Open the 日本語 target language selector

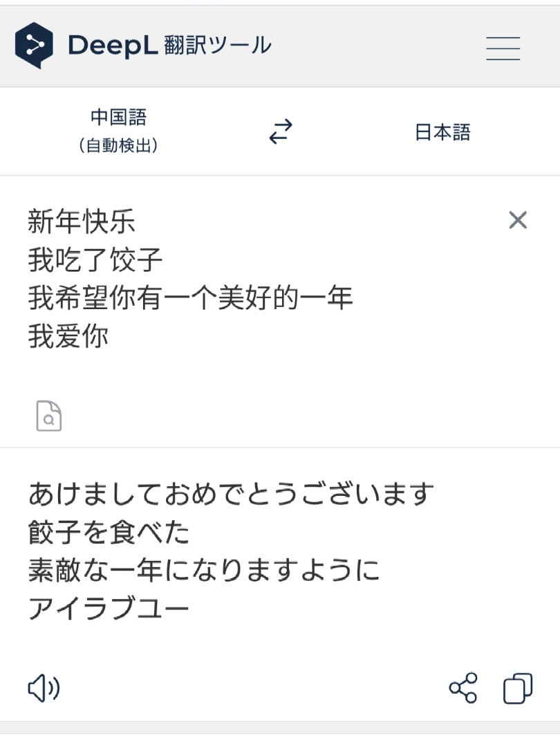pos(442,132)
